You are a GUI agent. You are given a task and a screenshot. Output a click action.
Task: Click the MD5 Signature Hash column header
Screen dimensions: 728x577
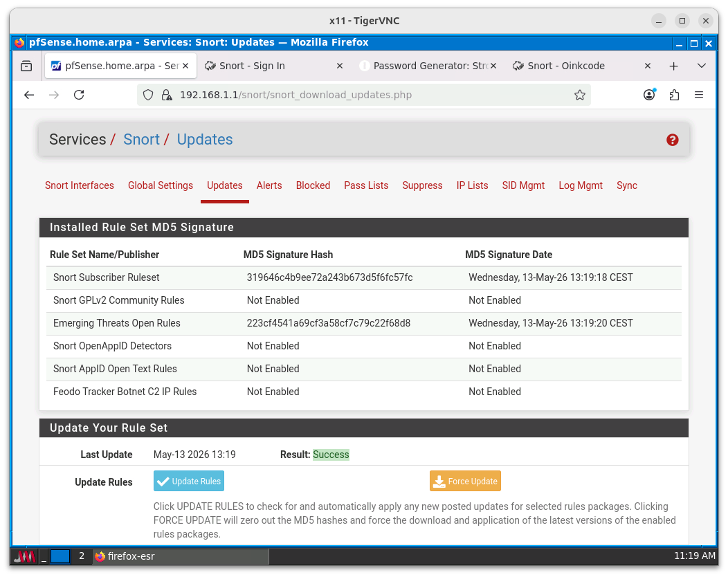coord(288,255)
